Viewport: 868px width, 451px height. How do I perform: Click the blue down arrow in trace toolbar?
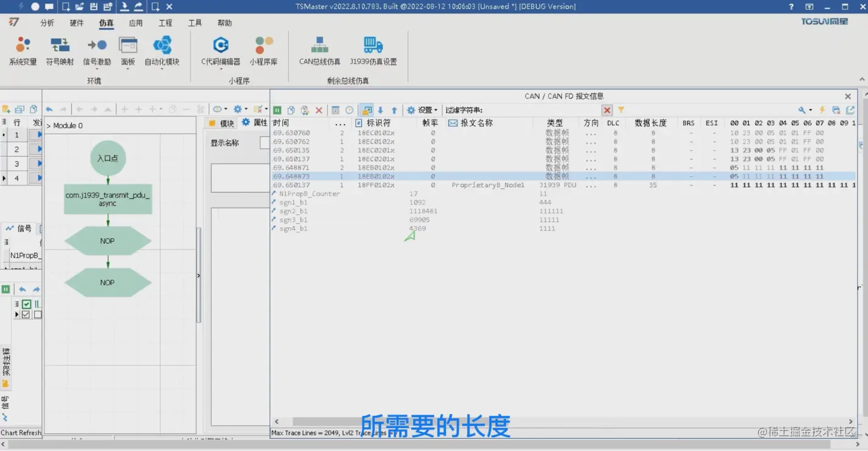click(381, 110)
